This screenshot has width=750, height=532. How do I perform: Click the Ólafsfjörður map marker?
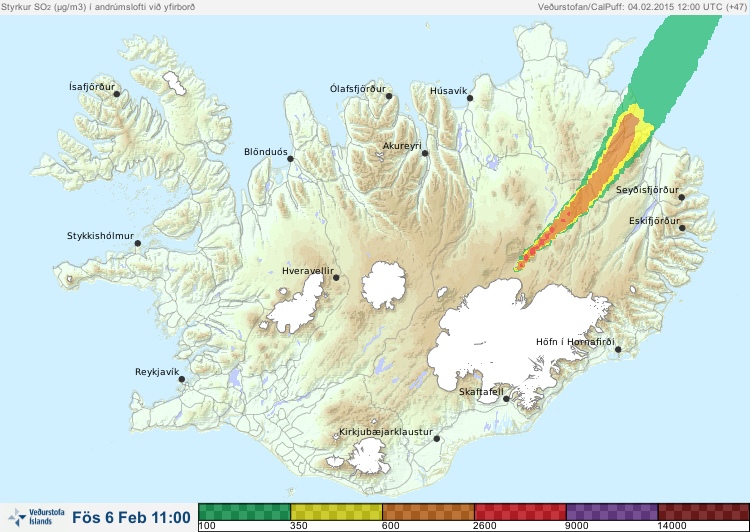(389, 96)
